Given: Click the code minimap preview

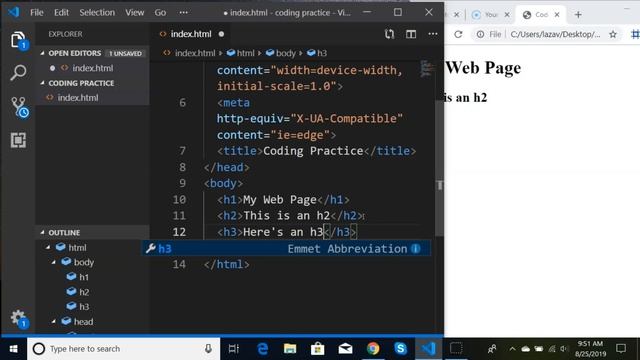Looking at the screenshot, I should coord(427,69).
